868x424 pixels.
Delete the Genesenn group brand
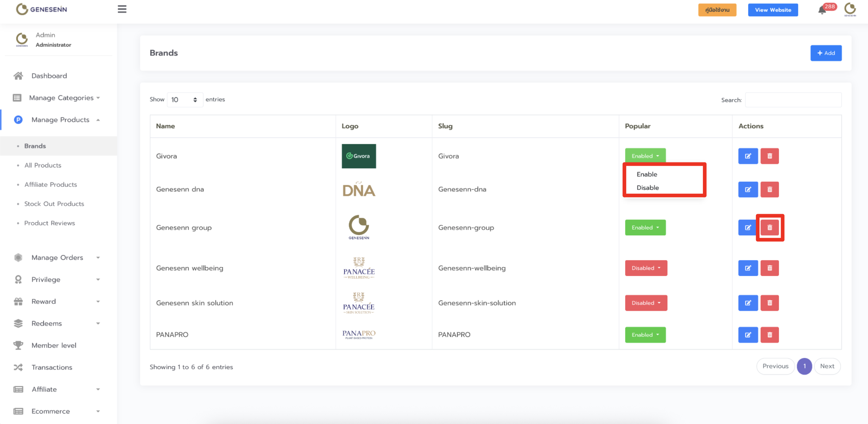pos(770,228)
